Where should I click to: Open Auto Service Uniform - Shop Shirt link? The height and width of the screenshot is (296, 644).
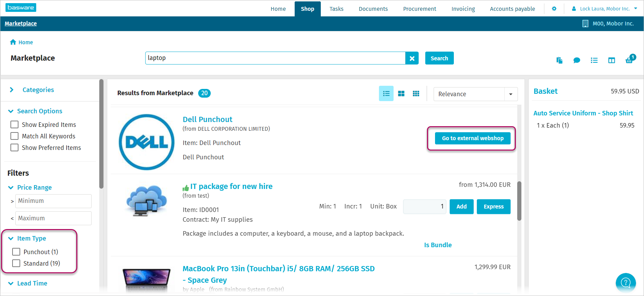[583, 113]
